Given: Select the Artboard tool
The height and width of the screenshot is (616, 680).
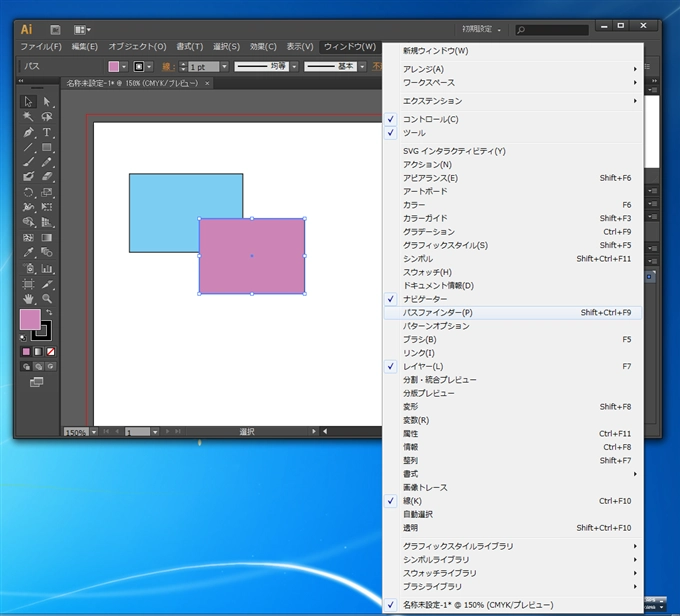Looking at the screenshot, I should 28,284.
